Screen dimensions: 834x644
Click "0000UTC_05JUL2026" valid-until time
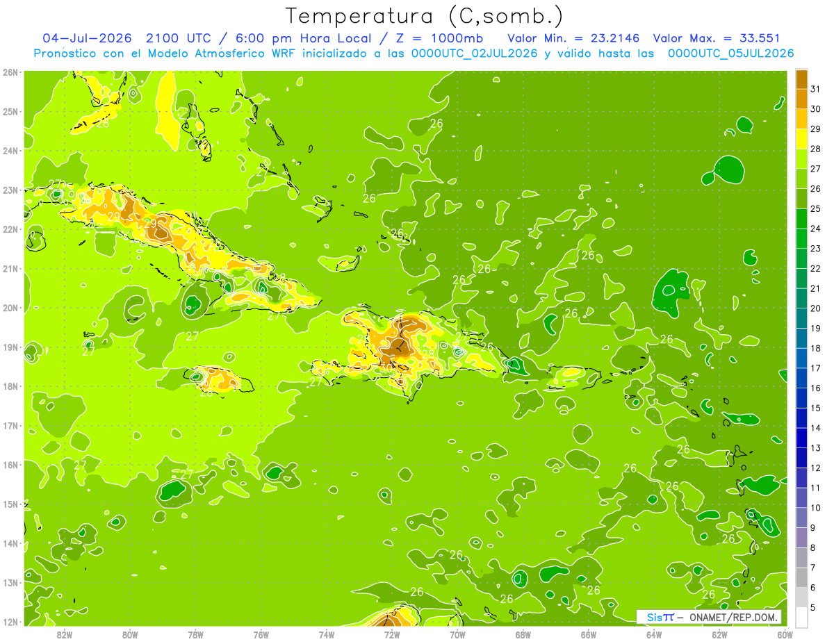[730, 53]
